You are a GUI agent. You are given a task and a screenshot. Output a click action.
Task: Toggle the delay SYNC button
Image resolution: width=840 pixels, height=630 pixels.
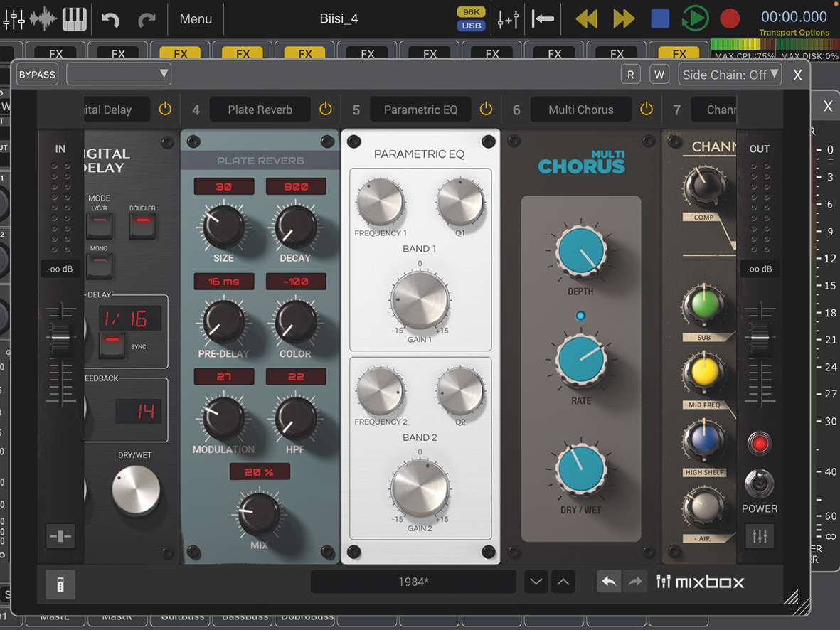pyautogui.click(x=112, y=346)
